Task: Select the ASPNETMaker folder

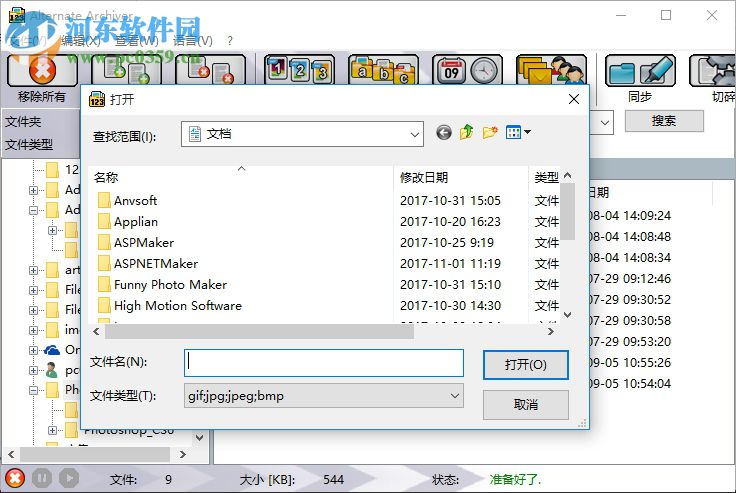Action: 147,264
